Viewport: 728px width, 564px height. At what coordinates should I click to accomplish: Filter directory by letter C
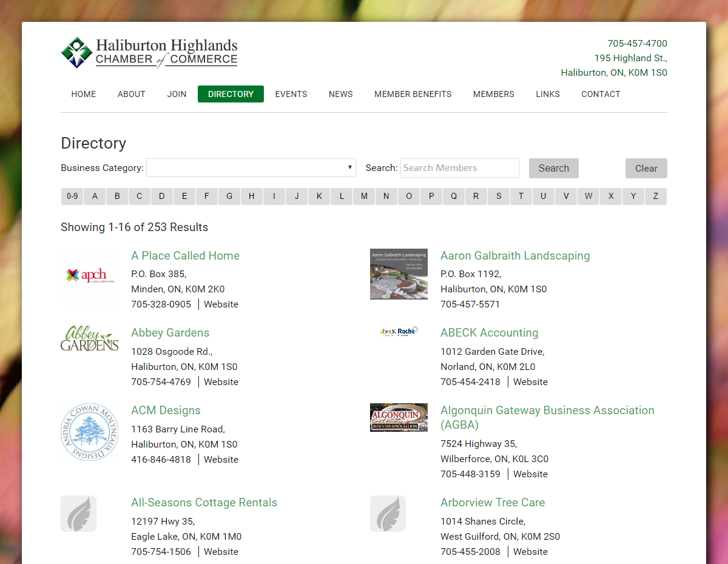(x=140, y=196)
